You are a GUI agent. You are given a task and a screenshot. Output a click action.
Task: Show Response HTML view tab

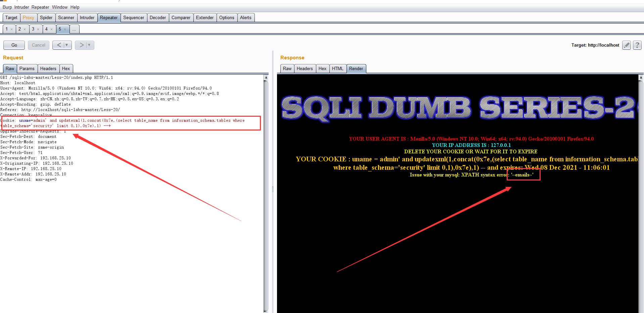(338, 68)
